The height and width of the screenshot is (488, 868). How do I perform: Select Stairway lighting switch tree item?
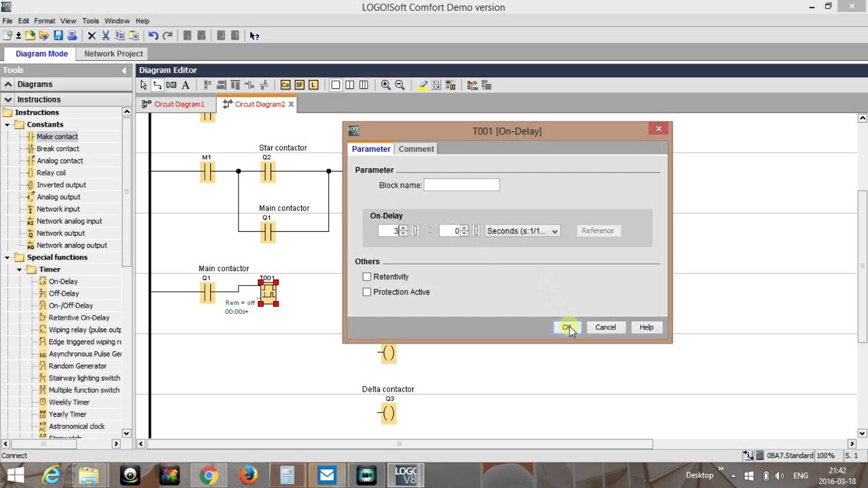(84, 378)
